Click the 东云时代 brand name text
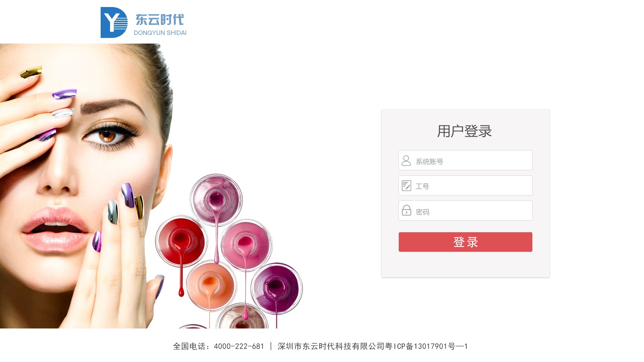 click(x=160, y=19)
